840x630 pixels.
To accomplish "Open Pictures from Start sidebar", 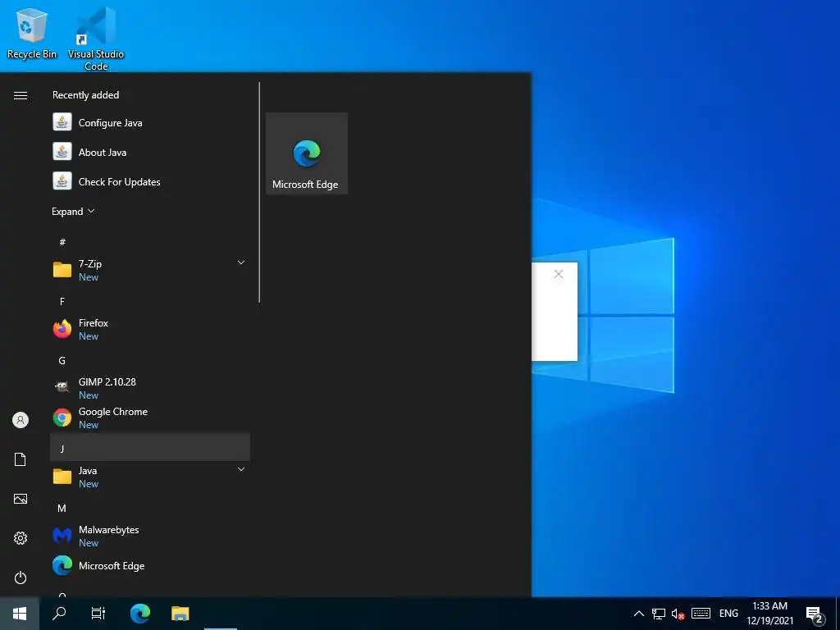I will tap(21, 499).
